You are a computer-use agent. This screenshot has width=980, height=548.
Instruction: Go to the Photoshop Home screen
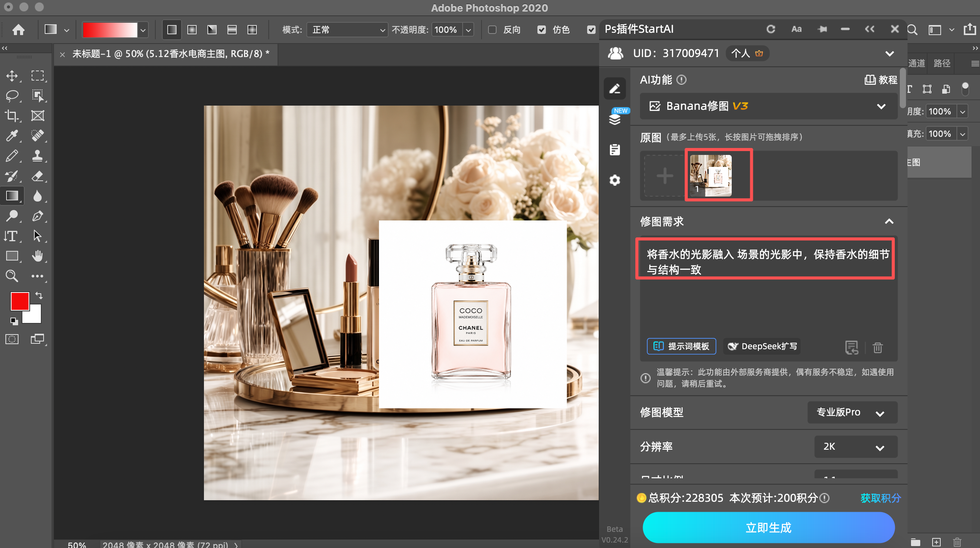pos(19,30)
